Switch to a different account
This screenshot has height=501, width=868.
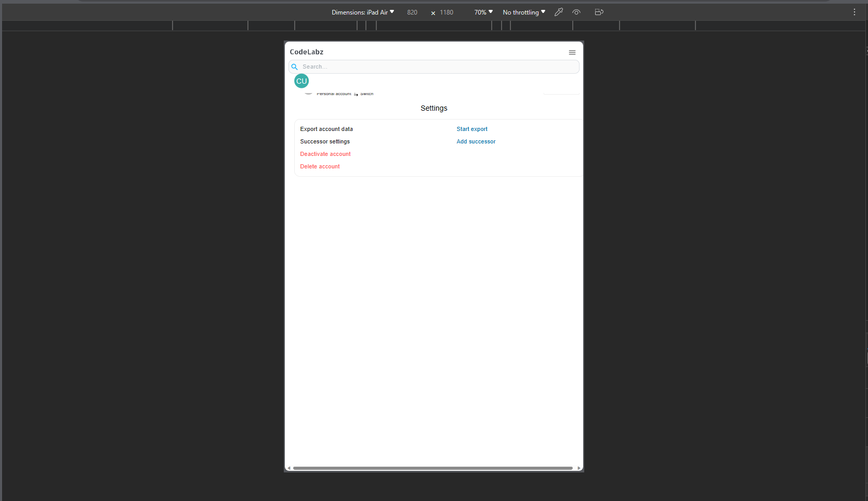pos(366,94)
